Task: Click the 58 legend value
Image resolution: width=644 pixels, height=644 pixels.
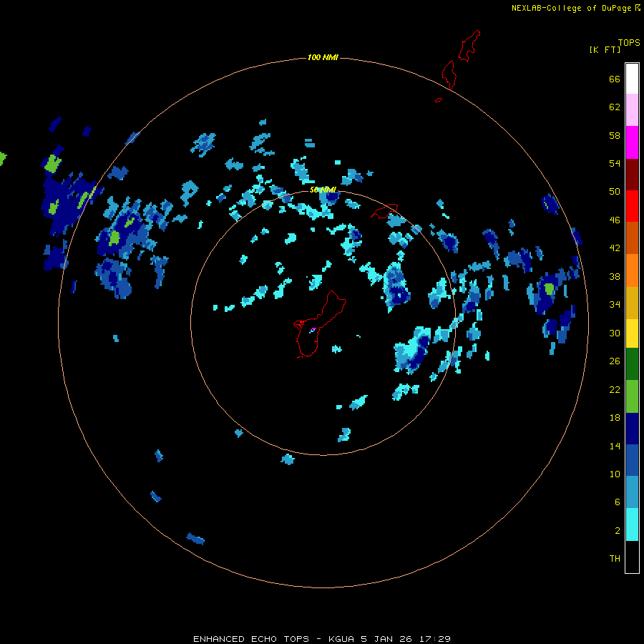Action: click(x=615, y=135)
